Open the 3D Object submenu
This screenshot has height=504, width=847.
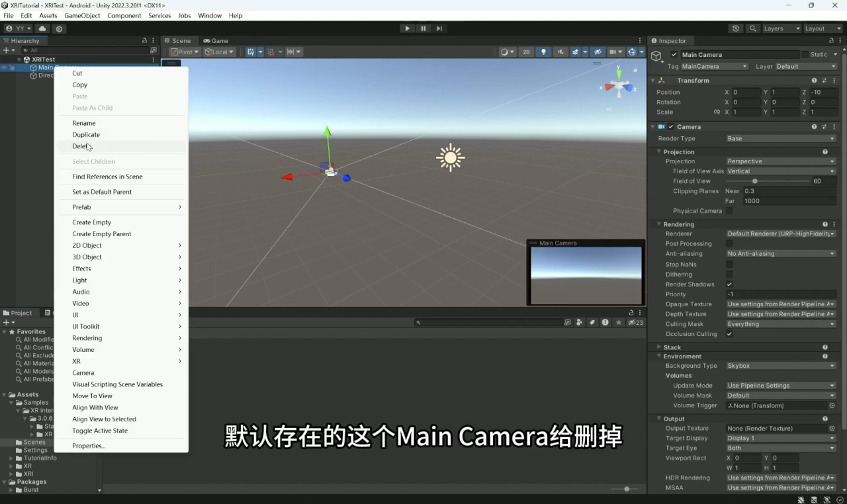tap(122, 257)
